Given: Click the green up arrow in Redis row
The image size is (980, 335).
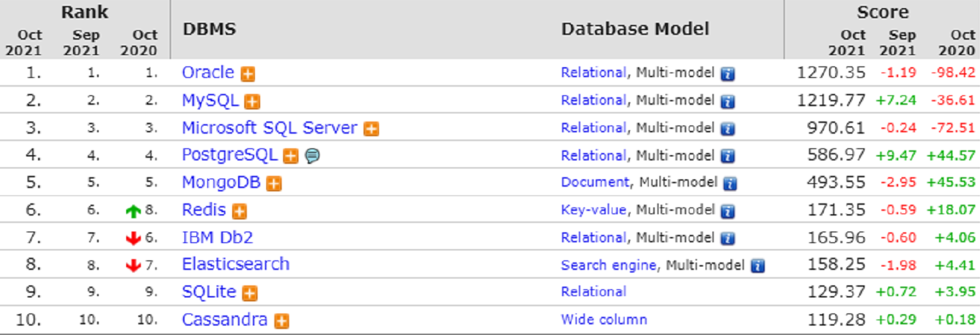Looking at the screenshot, I should pos(133,211).
